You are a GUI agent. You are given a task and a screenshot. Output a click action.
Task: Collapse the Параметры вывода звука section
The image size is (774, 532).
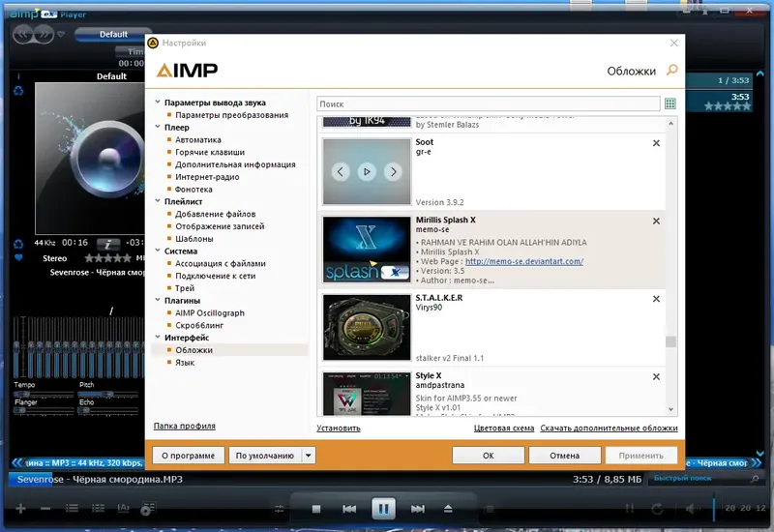[x=158, y=103]
